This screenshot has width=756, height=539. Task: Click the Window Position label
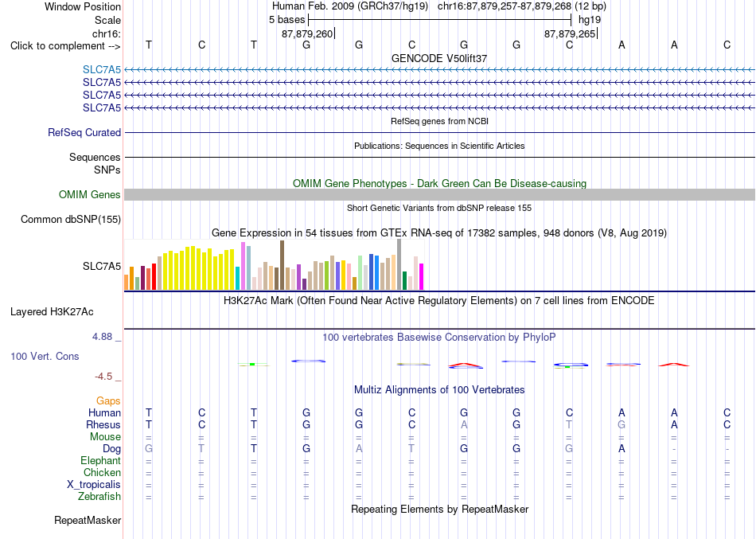coord(83,6)
